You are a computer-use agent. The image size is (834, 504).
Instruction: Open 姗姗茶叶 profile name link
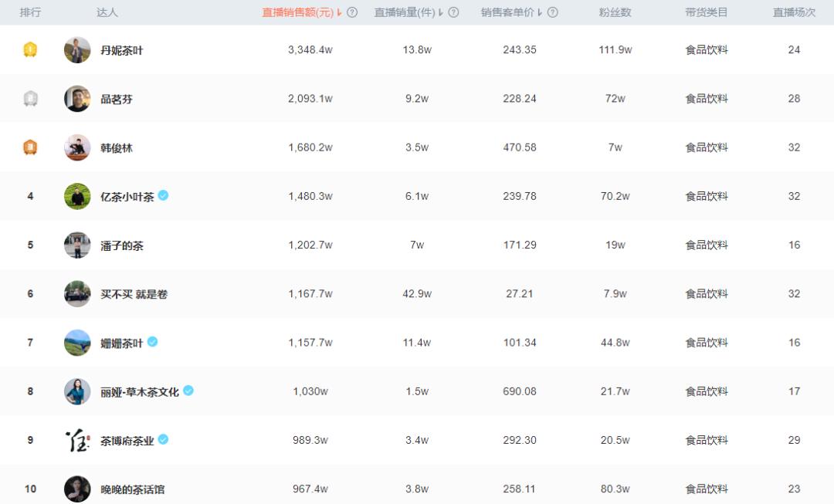point(122,343)
